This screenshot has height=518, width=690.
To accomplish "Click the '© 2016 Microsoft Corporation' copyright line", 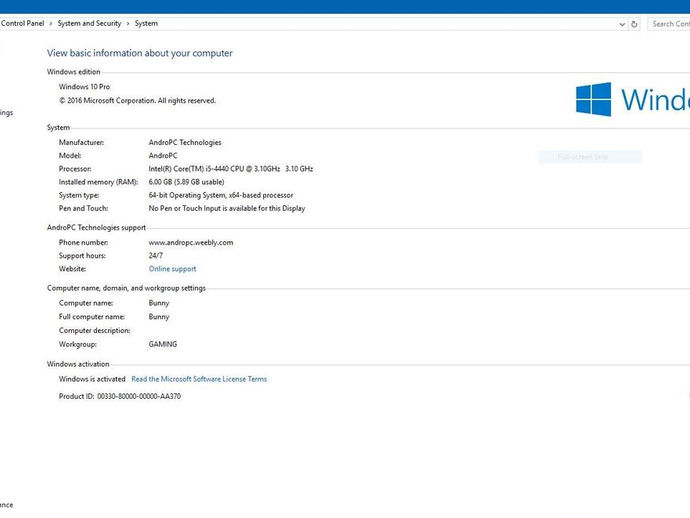I will pyautogui.click(x=137, y=100).
